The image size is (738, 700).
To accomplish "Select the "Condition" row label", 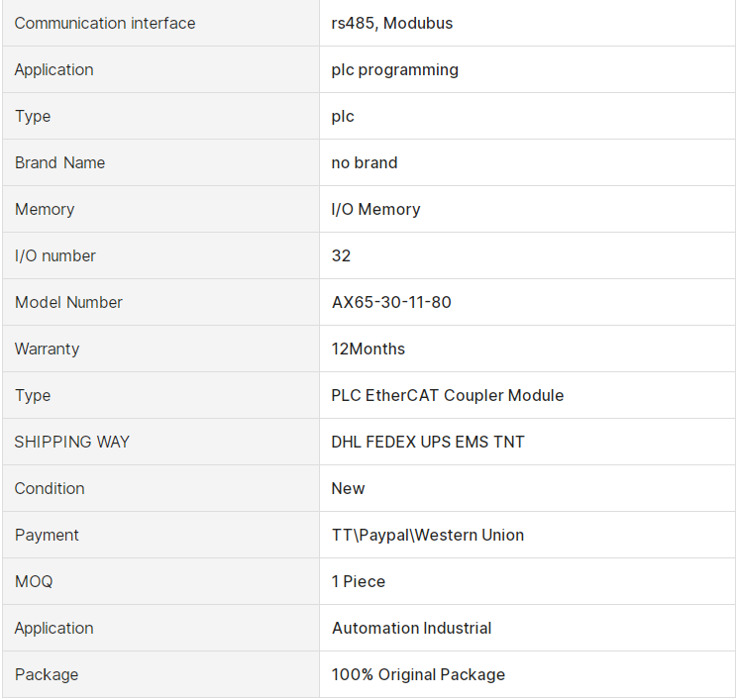I will [50, 488].
